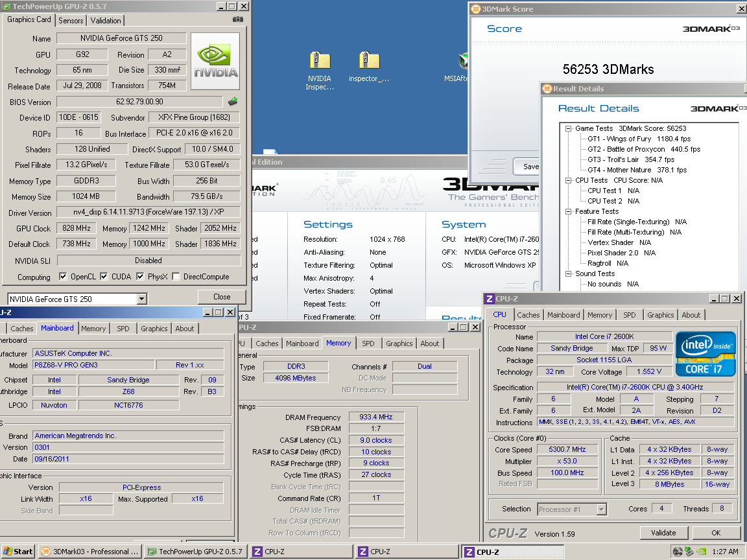Click the Validate button in CPU-Z
The width and height of the screenshot is (747, 560).
(x=663, y=533)
